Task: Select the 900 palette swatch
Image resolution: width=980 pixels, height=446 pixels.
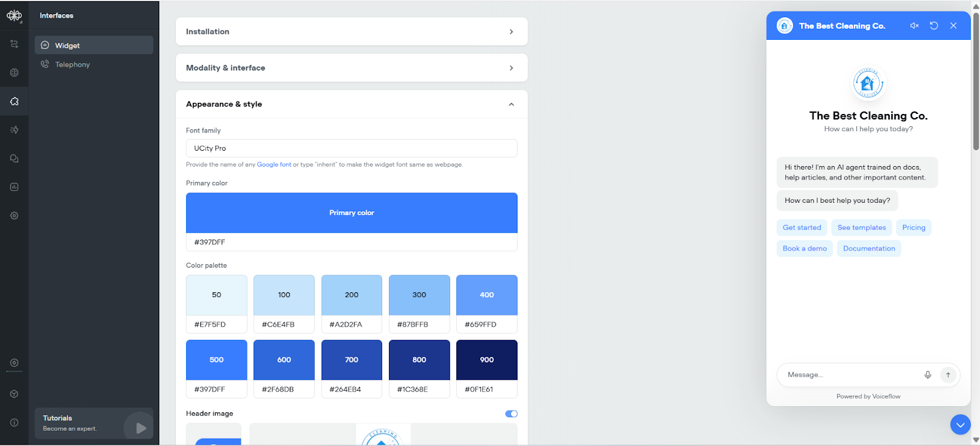Action: tap(487, 360)
